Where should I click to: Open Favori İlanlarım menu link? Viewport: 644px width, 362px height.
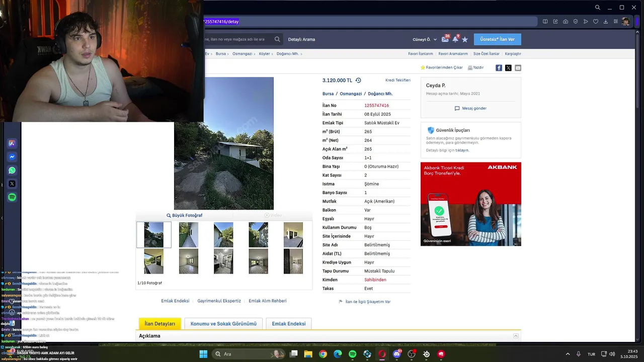(x=421, y=54)
